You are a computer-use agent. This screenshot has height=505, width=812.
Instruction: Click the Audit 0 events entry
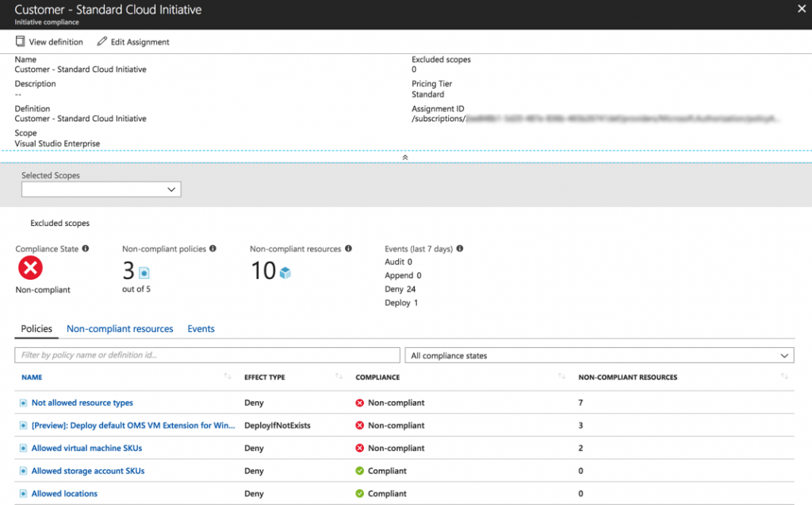tap(398, 262)
